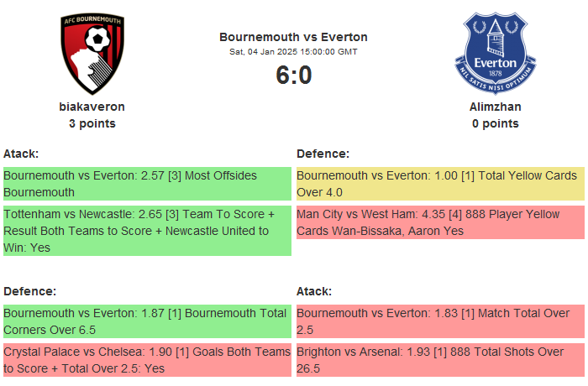Click the 6:0 match score
Viewport: 588px width, 386px height.
click(x=293, y=75)
